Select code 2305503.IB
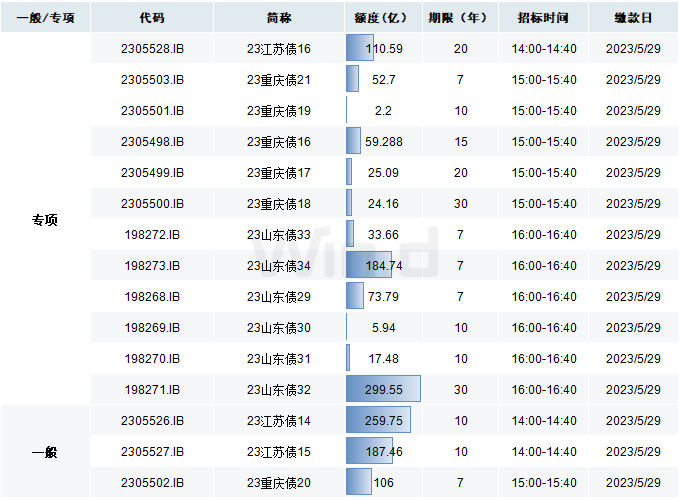 click(x=152, y=80)
